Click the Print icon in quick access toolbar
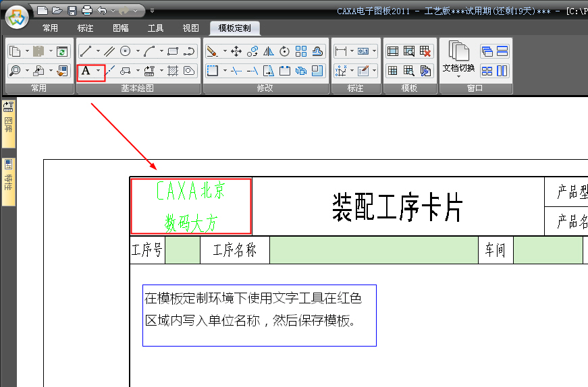Image resolution: width=588 pixels, height=387 pixels. click(86, 10)
